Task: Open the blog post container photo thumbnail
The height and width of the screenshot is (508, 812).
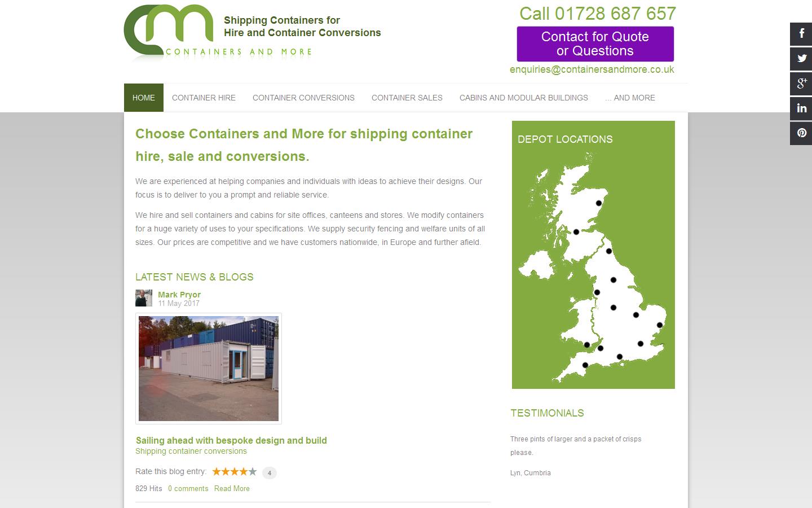Action: tap(209, 369)
